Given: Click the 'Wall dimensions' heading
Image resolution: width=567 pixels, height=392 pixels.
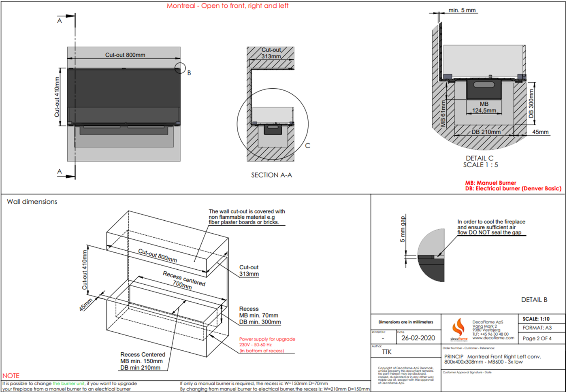Looking at the screenshot, I should coord(32,202).
